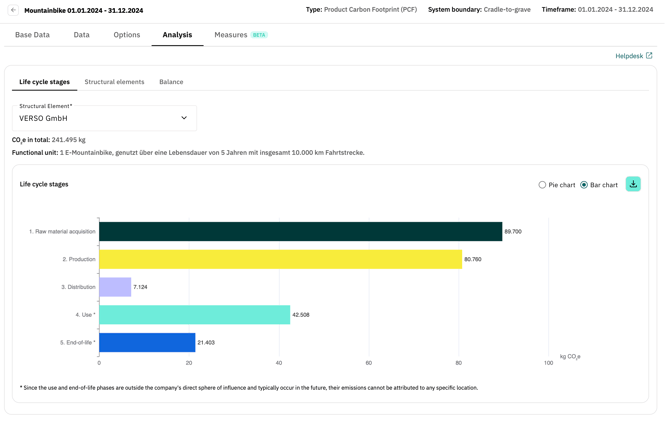
Task: Select the Analysis tab
Action: pos(177,35)
